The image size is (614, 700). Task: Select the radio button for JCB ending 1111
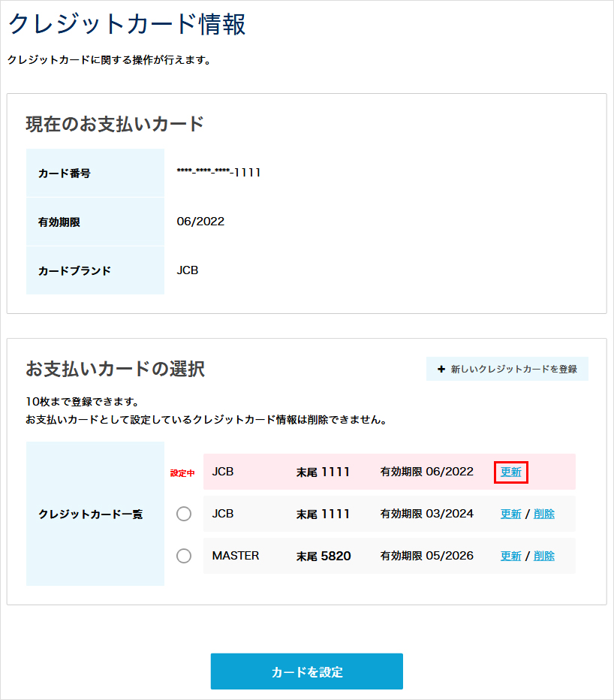[184, 514]
